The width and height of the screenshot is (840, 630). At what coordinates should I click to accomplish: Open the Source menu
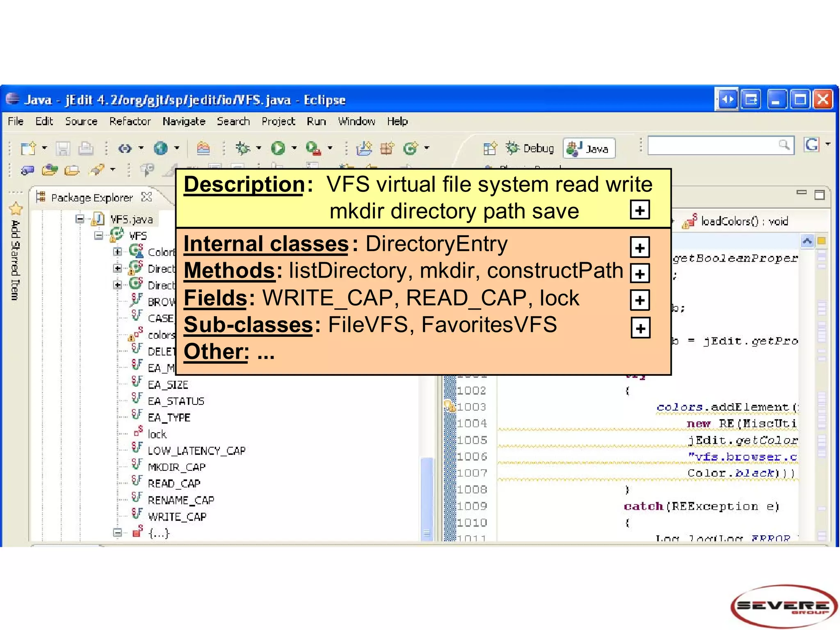pos(81,121)
